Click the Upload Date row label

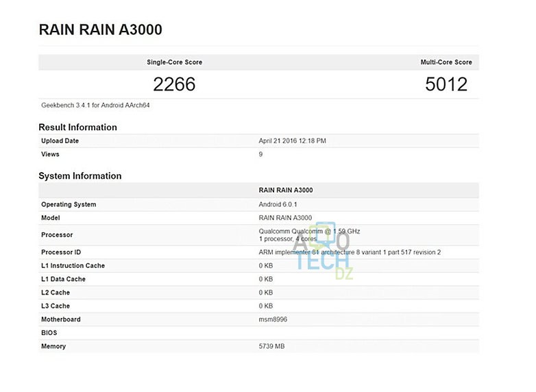[60, 140]
